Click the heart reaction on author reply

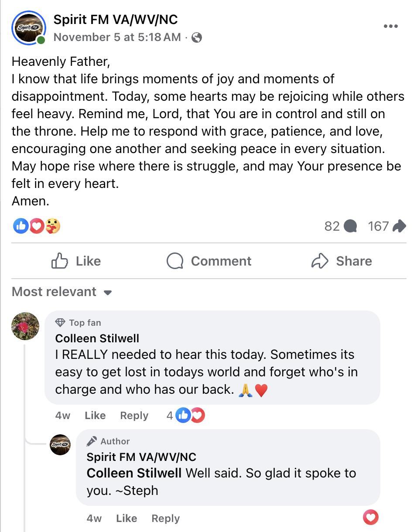(370, 518)
